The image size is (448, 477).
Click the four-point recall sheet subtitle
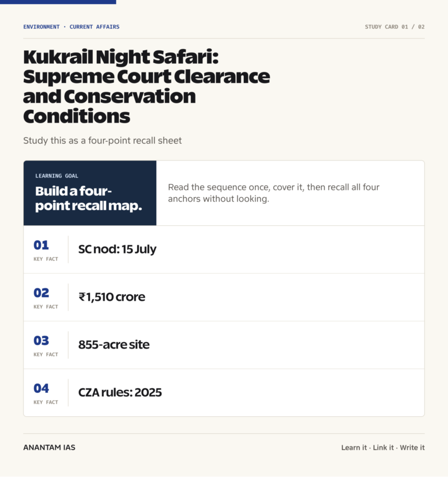tap(103, 141)
